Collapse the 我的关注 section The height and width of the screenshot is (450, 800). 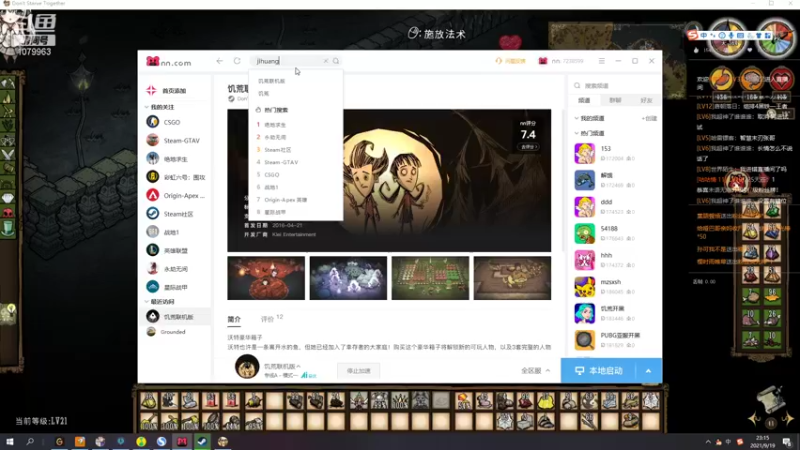147,107
